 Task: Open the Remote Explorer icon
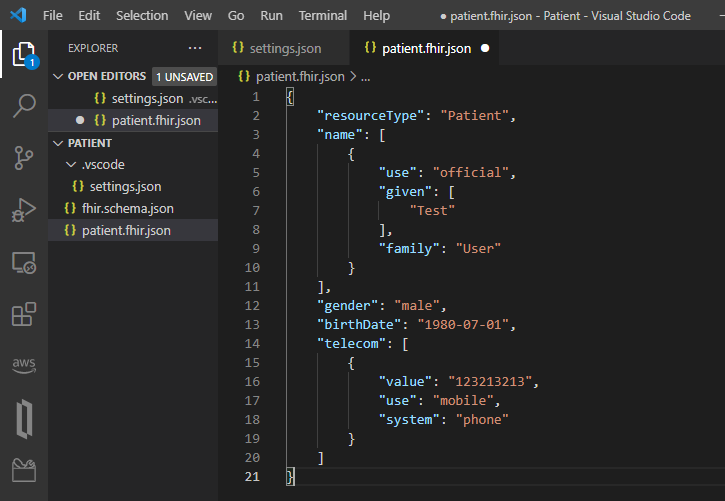click(24, 263)
